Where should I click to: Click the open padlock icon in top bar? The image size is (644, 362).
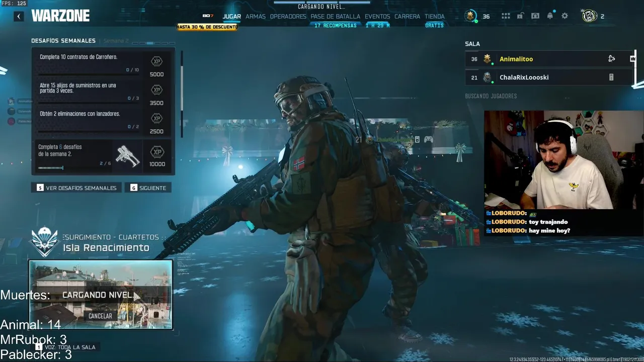pyautogui.click(x=521, y=16)
